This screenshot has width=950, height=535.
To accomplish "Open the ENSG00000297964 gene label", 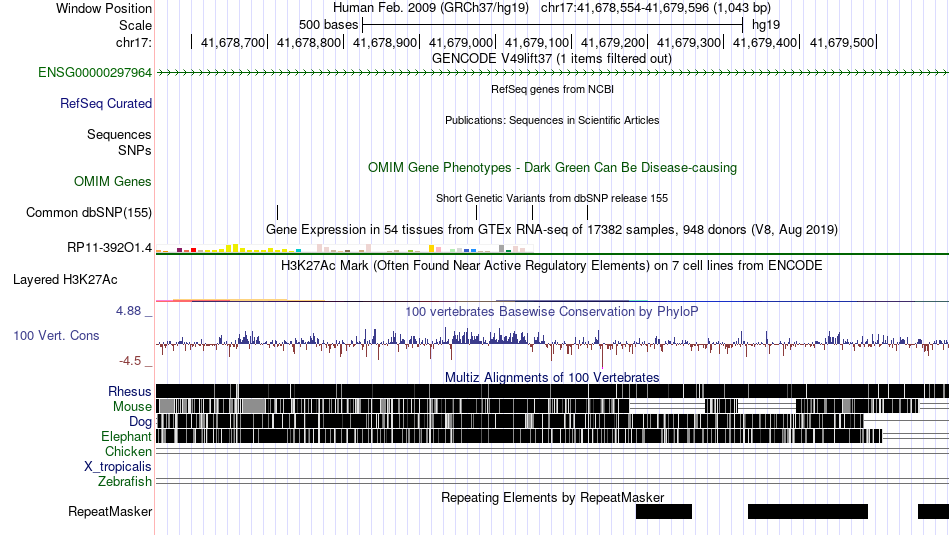I will click(x=95, y=73).
